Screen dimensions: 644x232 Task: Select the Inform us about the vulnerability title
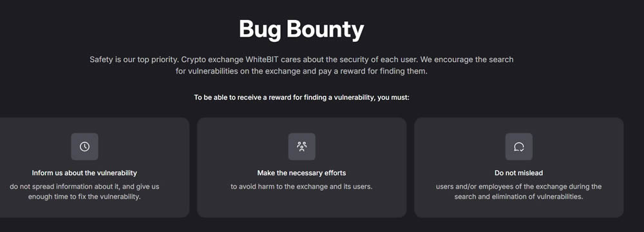tap(84, 173)
